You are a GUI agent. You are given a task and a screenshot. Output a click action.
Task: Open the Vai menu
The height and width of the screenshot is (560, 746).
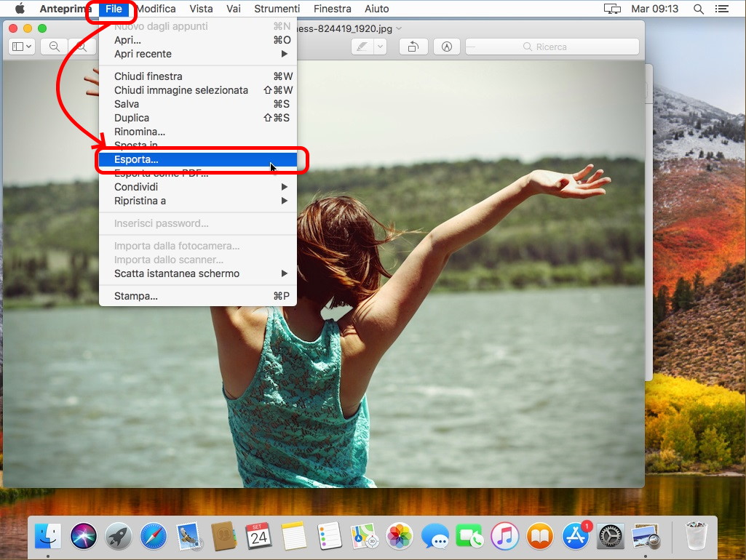click(233, 9)
